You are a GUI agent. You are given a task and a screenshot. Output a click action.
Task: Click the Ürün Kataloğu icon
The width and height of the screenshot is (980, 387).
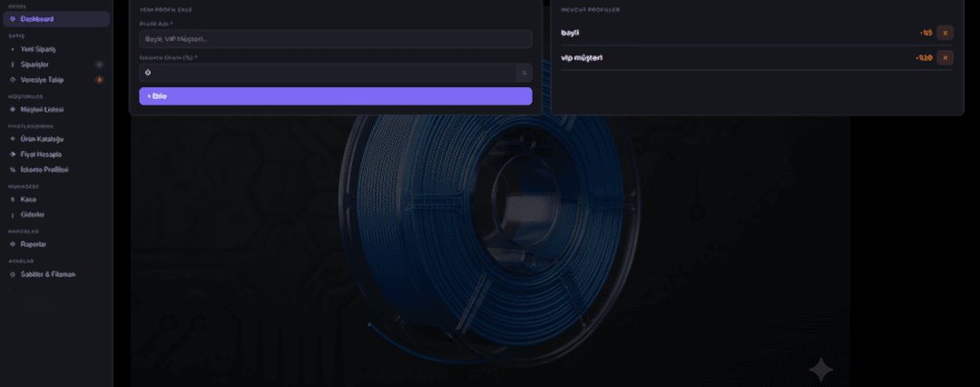[x=13, y=139]
